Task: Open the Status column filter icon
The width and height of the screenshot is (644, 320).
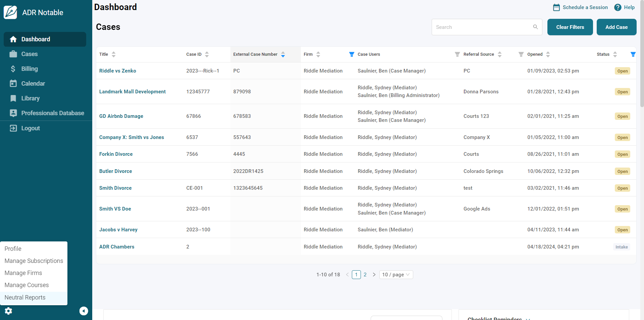Action: 633,54
